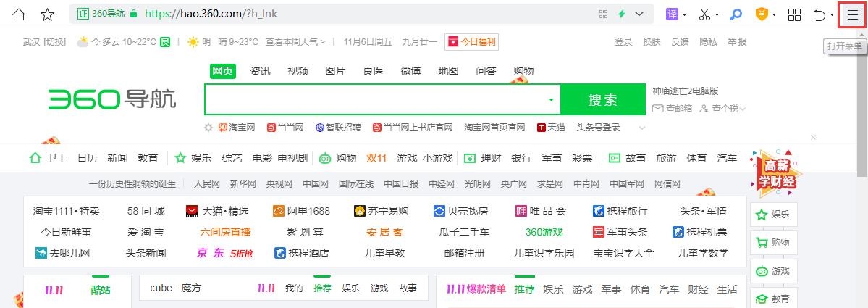
Task: Open the browser hamburger menu
Action: coord(853,14)
